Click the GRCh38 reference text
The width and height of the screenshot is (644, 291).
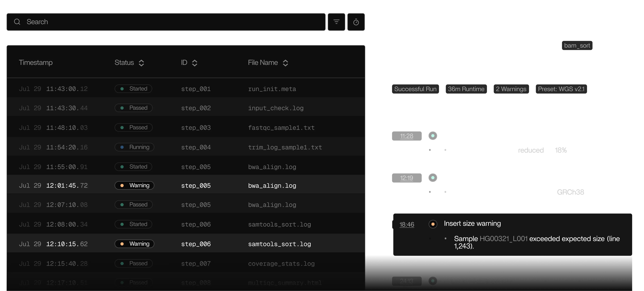(570, 192)
